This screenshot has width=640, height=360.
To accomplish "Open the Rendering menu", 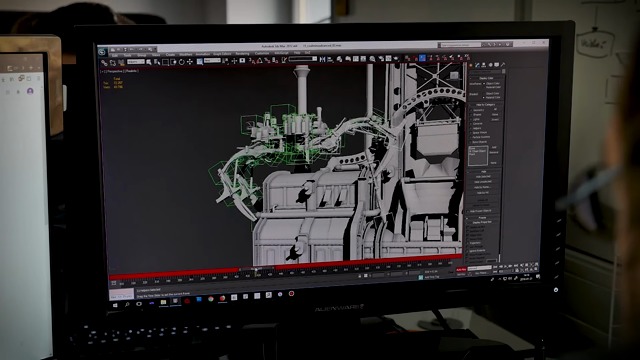I will tap(242, 53).
